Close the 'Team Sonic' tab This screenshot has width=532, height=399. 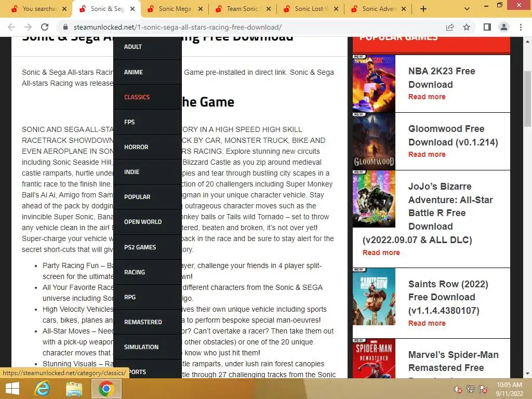click(269, 9)
